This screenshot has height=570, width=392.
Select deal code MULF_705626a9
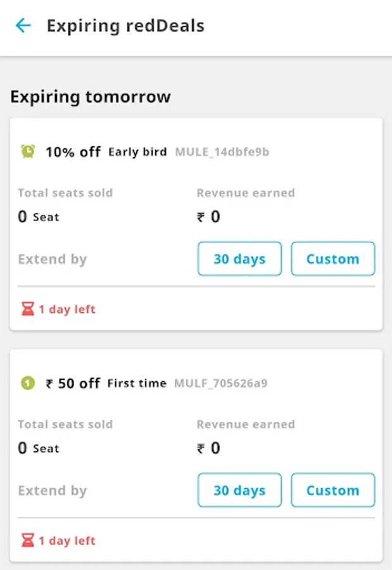pyautogui.click(x=221, y=383)
